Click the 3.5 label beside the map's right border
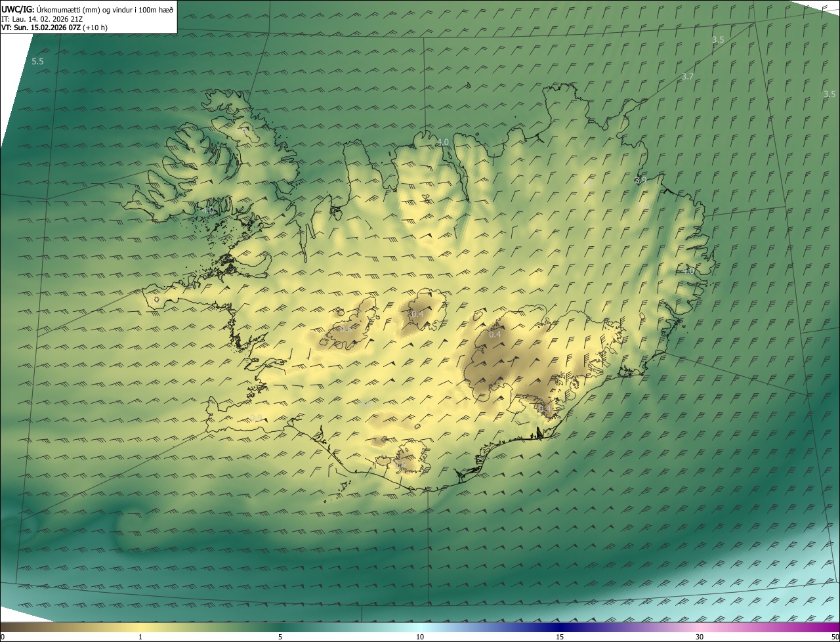Viewport: 840px width, 642px height. pyautogui.click(x=829, y=95)
